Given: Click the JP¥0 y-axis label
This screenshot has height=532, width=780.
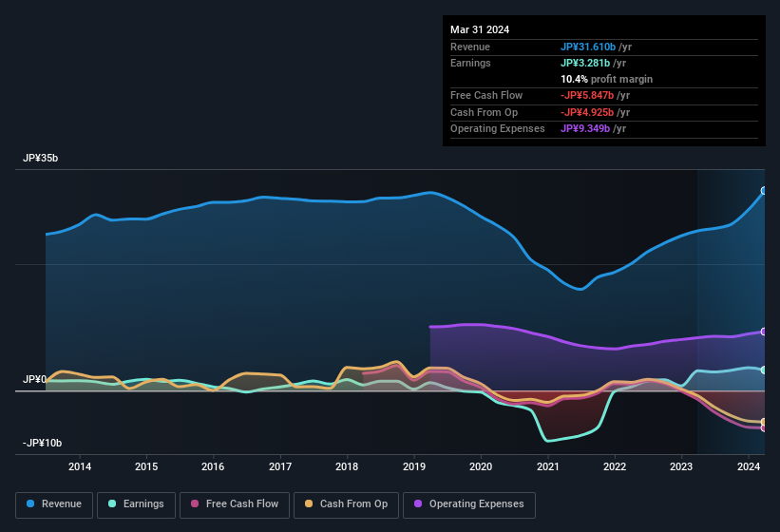Looking at the screenshot, I should coord(34,379).
